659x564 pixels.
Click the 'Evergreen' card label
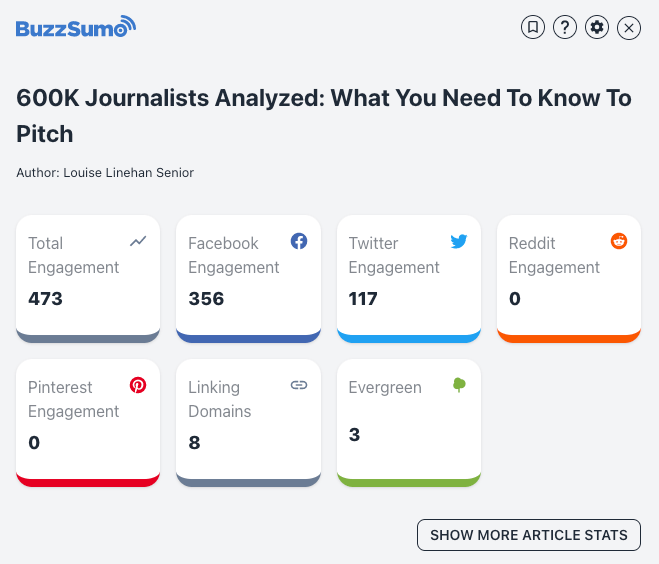(x=385, y=387)
